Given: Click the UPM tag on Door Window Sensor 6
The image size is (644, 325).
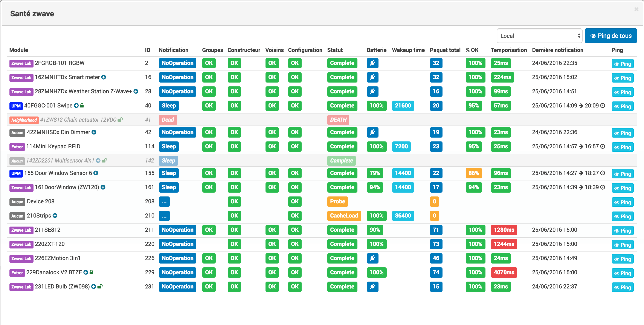Looking at the screenshot, I should [16, 173].
